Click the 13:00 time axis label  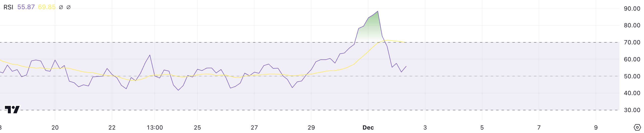pos(155,128)
